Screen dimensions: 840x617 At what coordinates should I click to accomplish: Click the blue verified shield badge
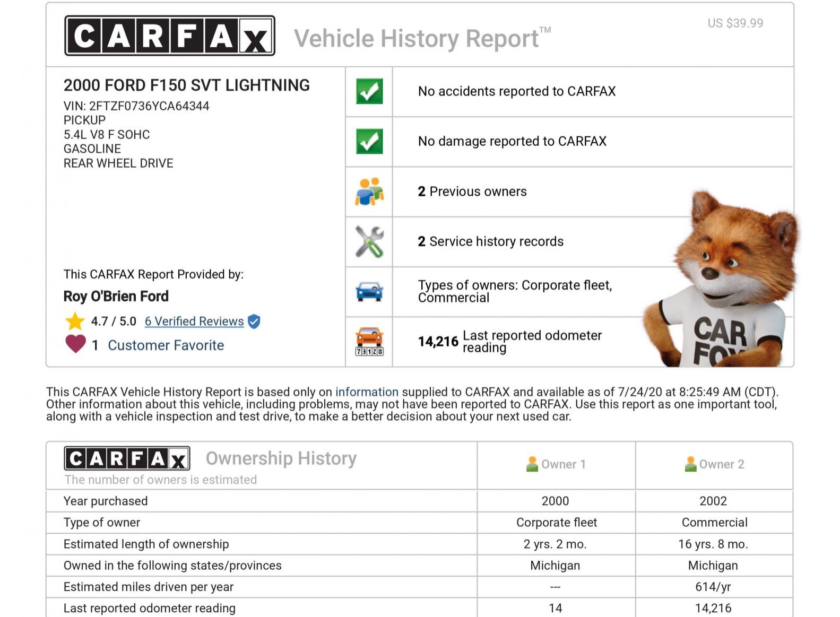pyautogui.click(x=254, y=321)
